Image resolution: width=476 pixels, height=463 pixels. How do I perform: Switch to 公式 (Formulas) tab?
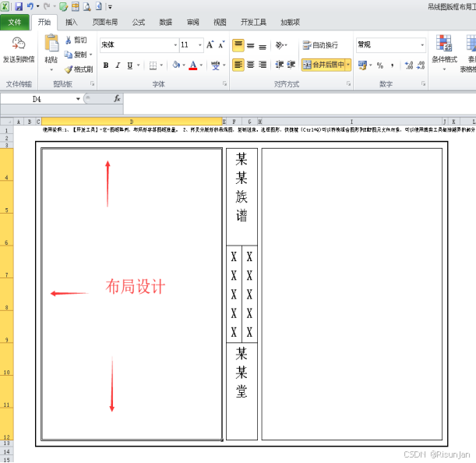(139, 22)
